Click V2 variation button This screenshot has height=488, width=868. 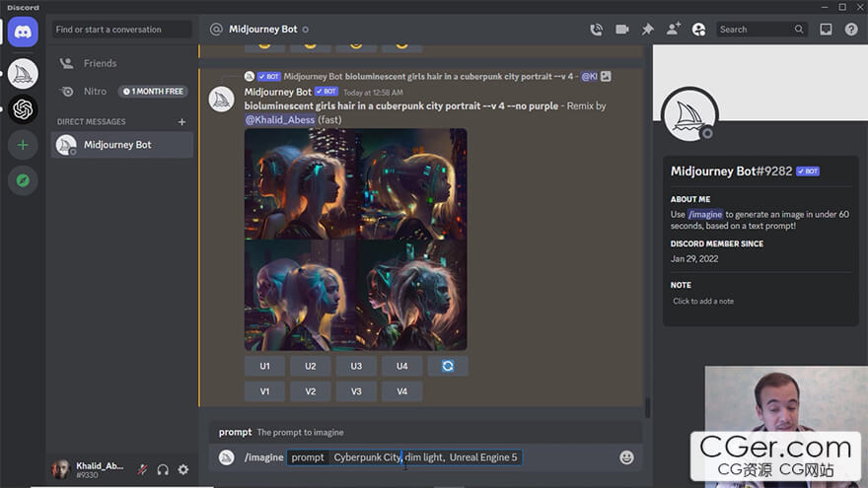coord(311,391)
